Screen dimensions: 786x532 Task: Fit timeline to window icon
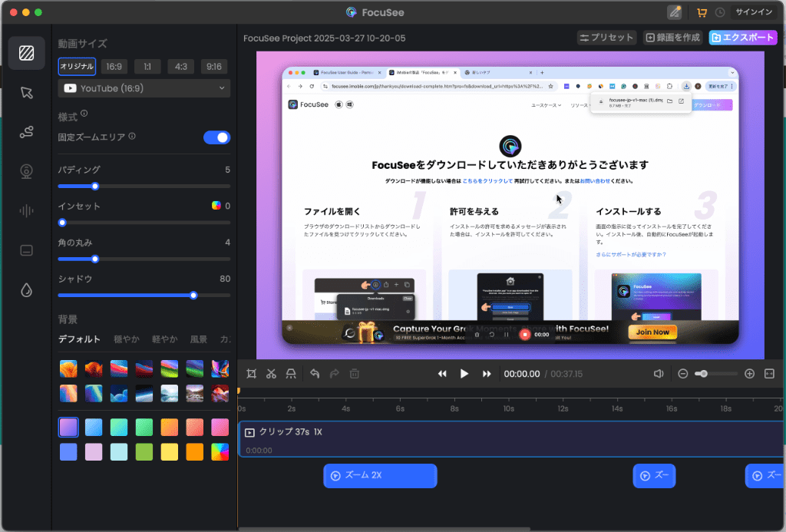click(x=769, y=374)
